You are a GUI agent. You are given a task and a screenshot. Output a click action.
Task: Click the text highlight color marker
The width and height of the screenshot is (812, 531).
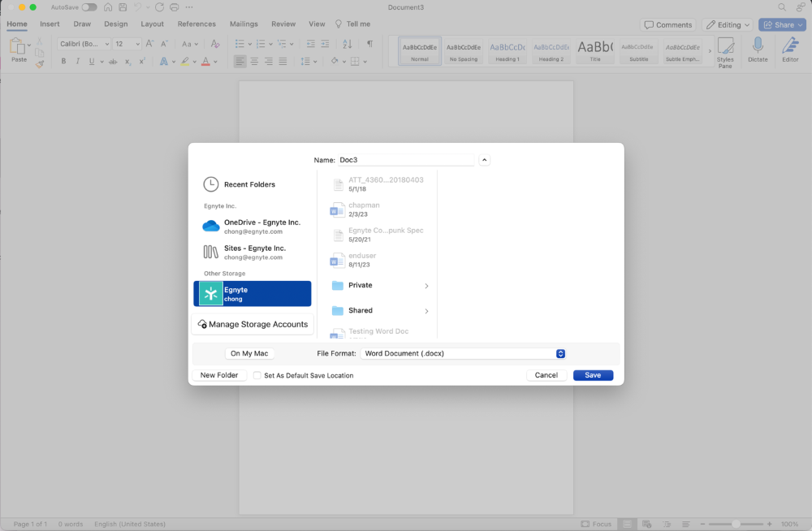(184, 62)
